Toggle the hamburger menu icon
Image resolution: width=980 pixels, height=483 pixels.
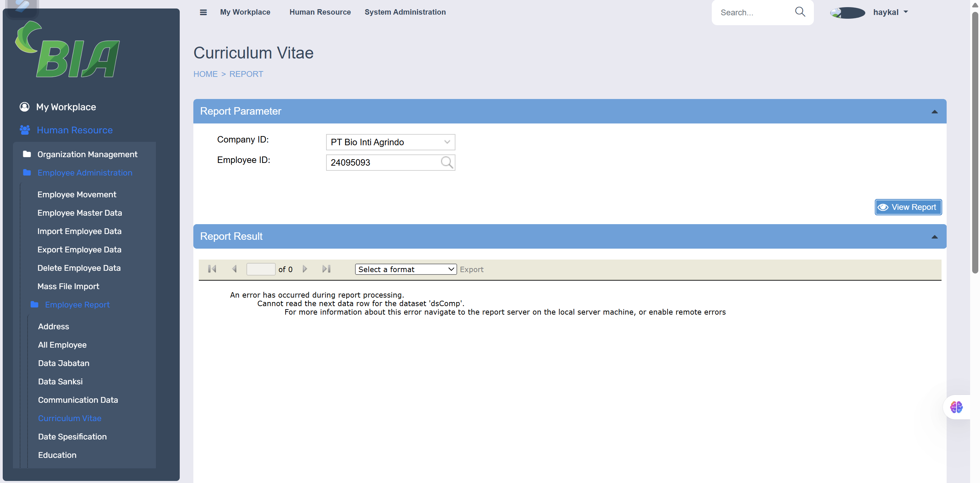click(x=203, y=12)
